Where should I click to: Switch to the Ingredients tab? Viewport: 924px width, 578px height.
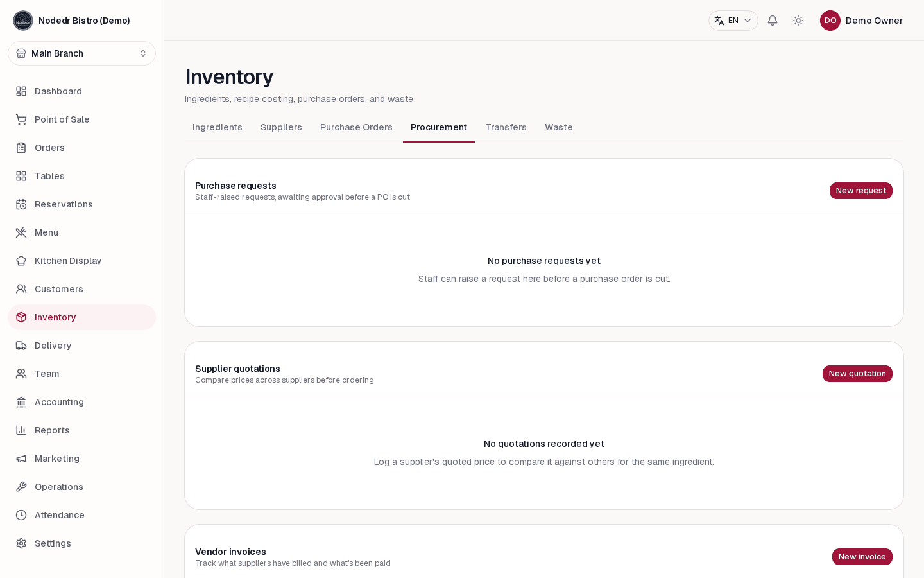point(218,127)
